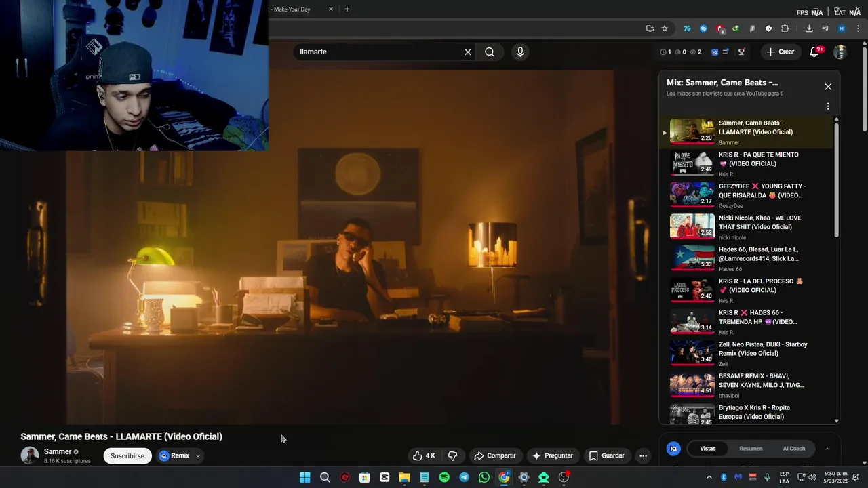Play KRIS R - LA DEL PROCESO
Viewport: 868px width, 488px height.
[746, 290]
